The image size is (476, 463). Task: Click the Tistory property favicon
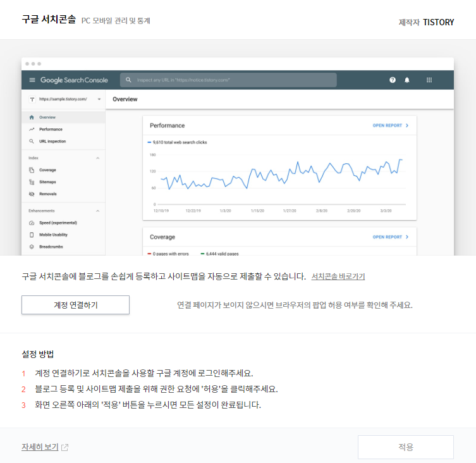[32, 99]
